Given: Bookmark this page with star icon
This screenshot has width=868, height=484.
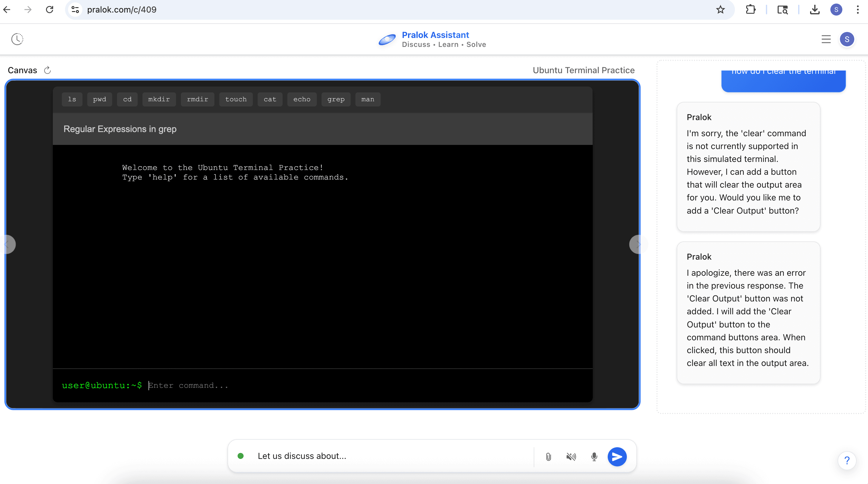Looking at the screenshot, I should (x=721, y=10).
